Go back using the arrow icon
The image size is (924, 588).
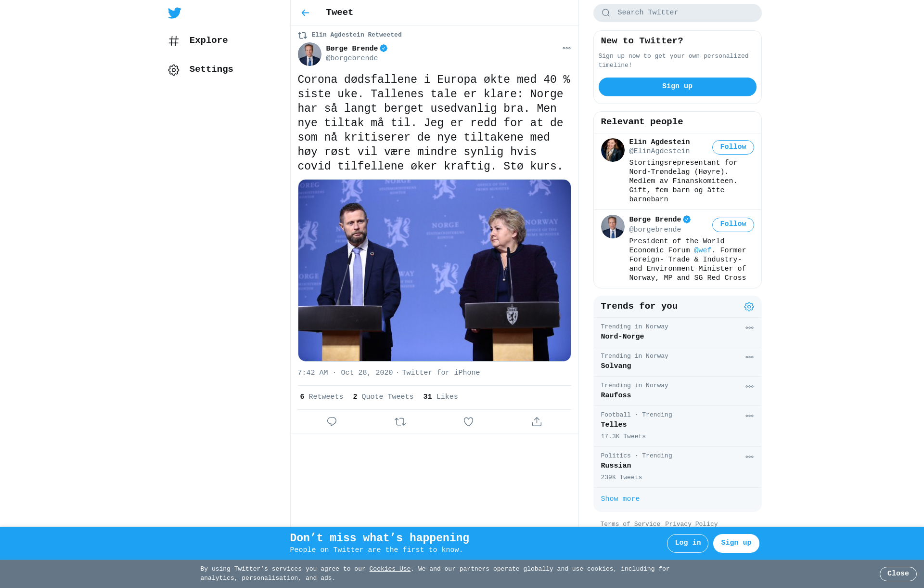(305, 13)
